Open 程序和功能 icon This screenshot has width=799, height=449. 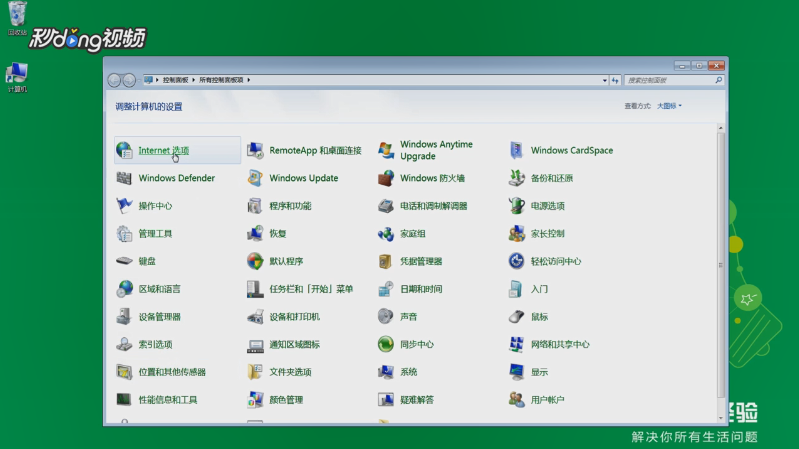pyautogui.click(x=255, y=205)
